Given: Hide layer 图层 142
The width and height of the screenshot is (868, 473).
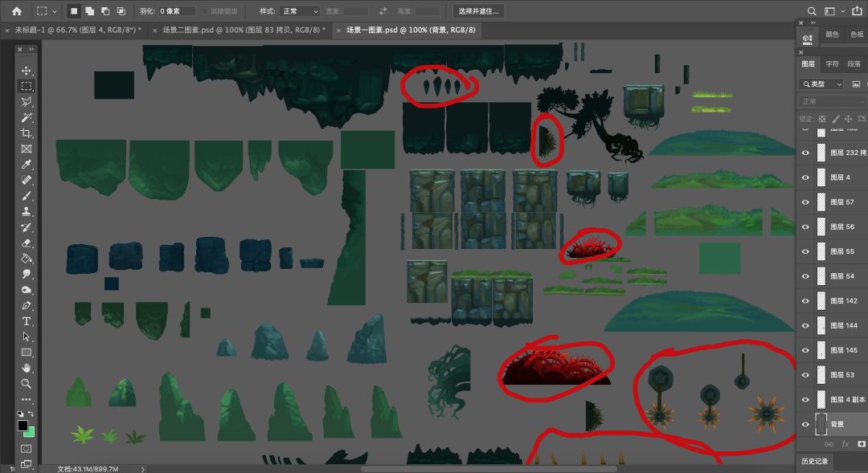Looking at the screenshot, I should coord(805,301).
